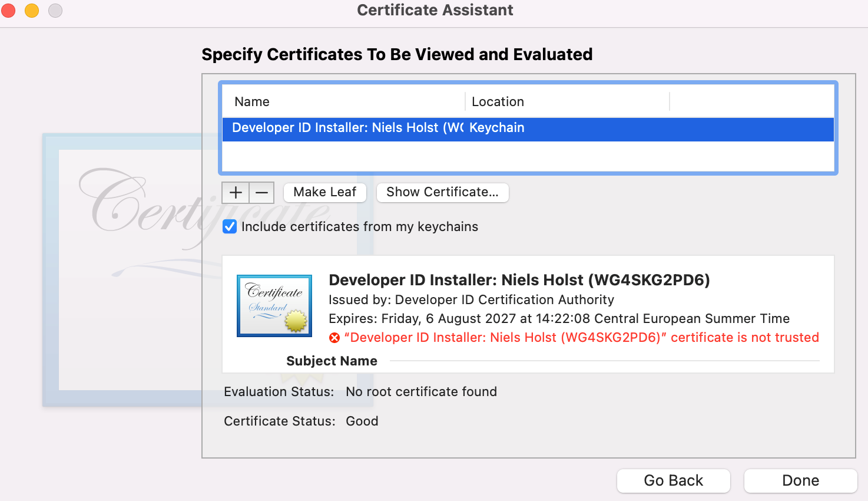Select the Developer ID Installer row
The height and width of the screenshot is (501, 868).
(347, 128)
